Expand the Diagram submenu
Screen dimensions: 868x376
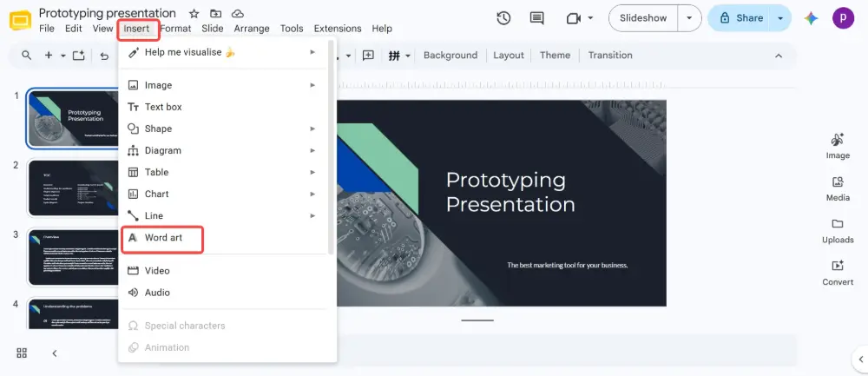(x=312, y=150)
